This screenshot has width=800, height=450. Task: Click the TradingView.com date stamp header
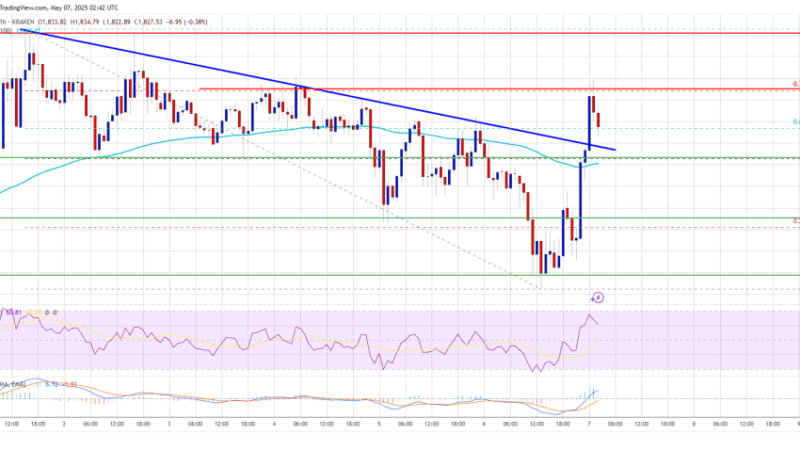(59, 8)
